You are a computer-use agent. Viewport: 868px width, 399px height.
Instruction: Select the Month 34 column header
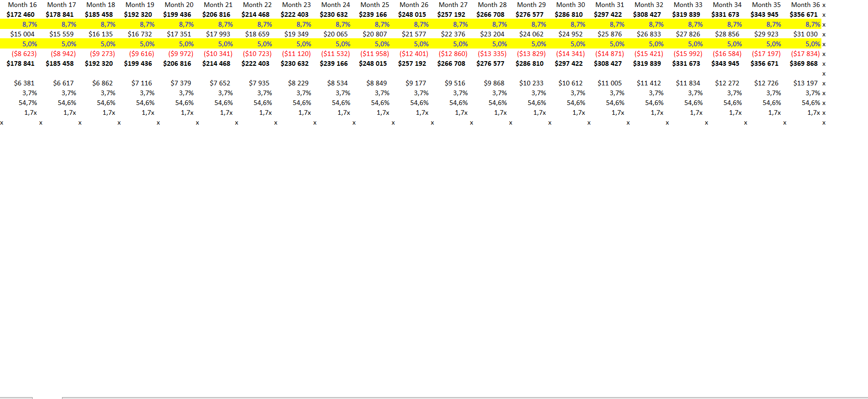tap(727, 5)
